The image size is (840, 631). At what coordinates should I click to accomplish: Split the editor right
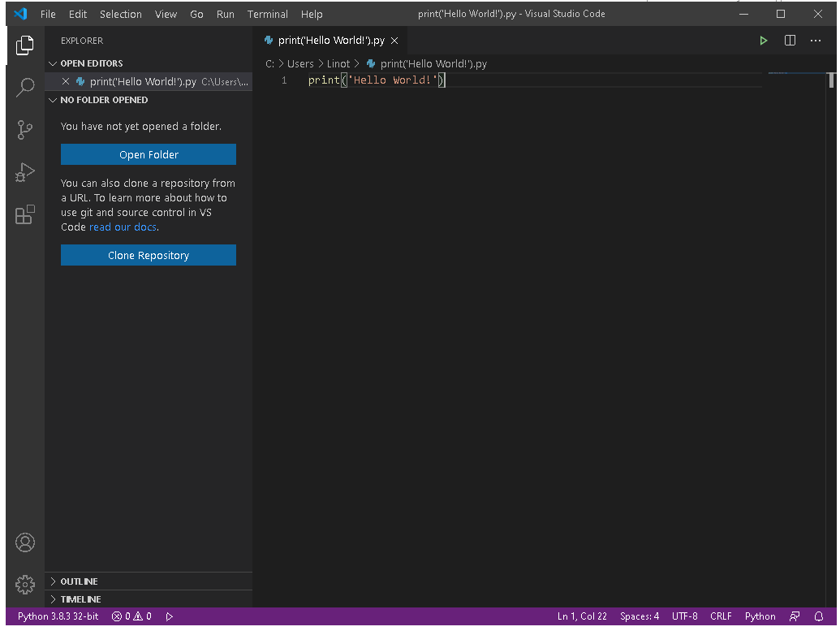point(790,41)
